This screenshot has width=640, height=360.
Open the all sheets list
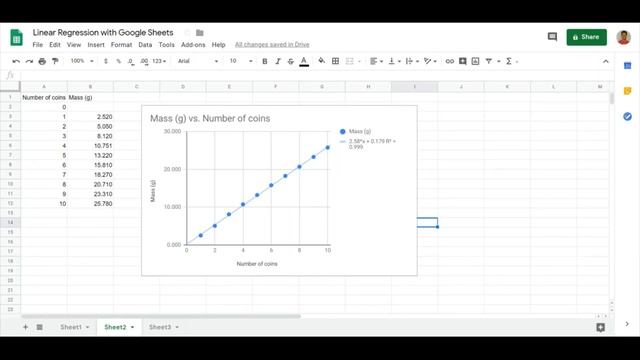click(40, 327)
